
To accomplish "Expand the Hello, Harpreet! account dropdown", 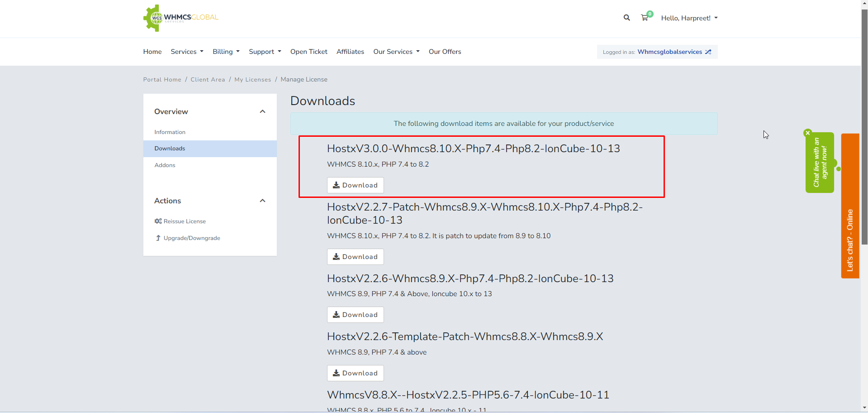I will pos(689,18).
